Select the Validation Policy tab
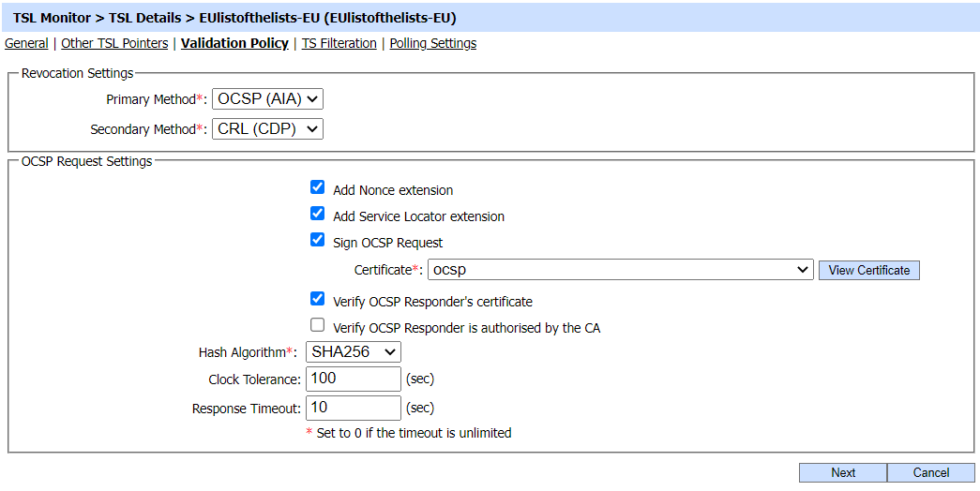Image resolution: width=980 pixels, height=491 pixels. click(x=234, y=43)
